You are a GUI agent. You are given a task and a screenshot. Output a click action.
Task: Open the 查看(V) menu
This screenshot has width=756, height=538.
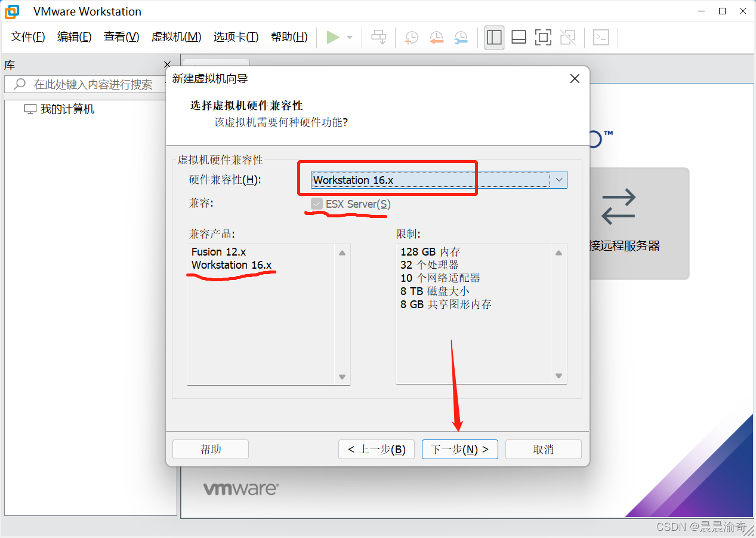[x=121, y=37]
